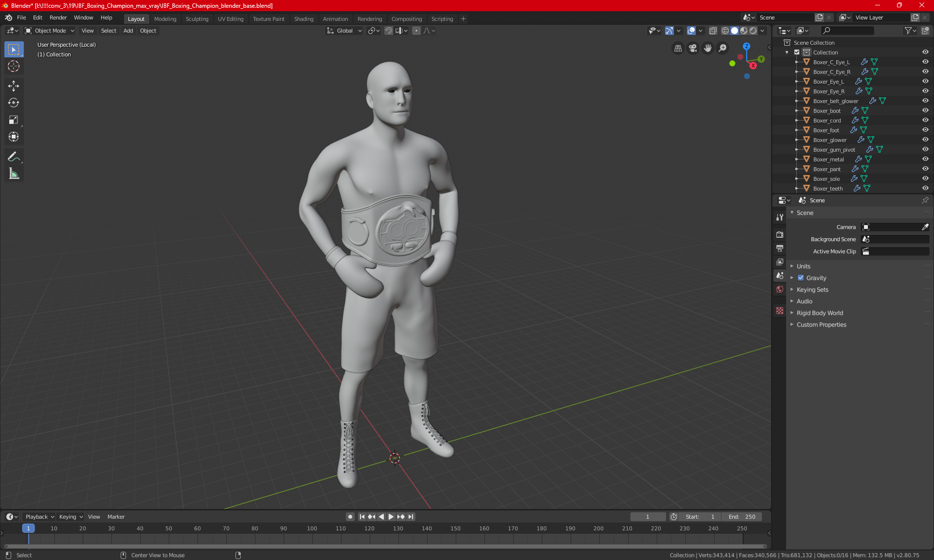
Task: Click the outliner search field
Action: pos(847,31)
